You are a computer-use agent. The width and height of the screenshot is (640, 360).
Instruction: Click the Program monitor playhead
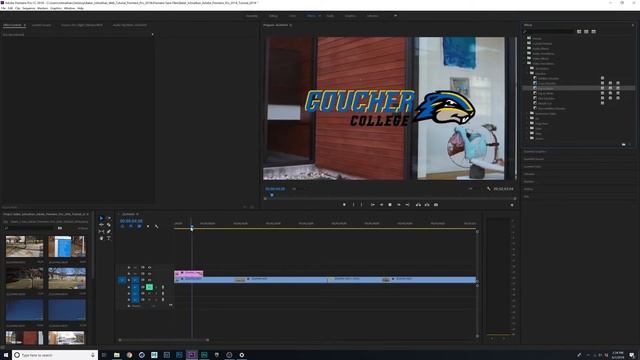pyautogui.click(x=272, y=196)
